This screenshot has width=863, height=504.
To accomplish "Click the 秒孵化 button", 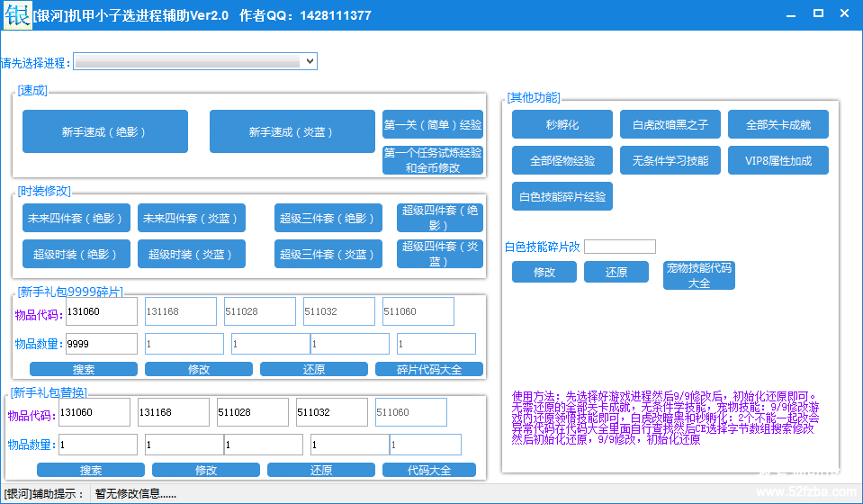I will coord(562,124).
